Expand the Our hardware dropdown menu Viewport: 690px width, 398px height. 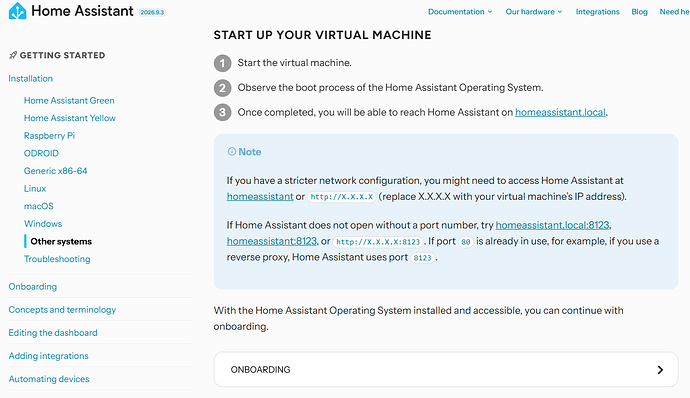pos(534,12)
